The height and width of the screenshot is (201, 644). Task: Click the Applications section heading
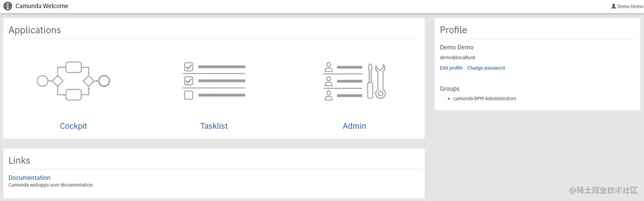34,30
